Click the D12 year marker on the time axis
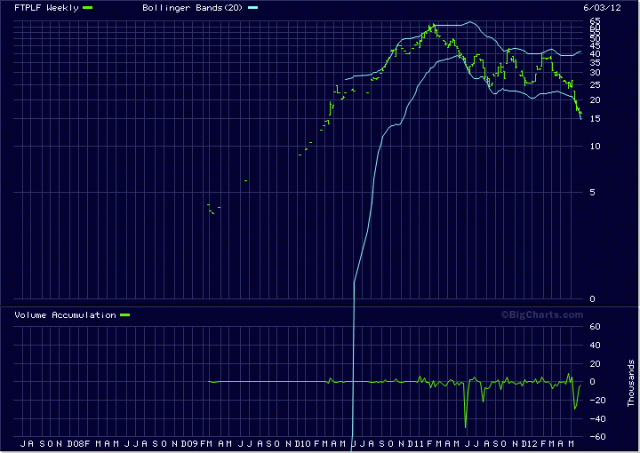 pos(530,444)
